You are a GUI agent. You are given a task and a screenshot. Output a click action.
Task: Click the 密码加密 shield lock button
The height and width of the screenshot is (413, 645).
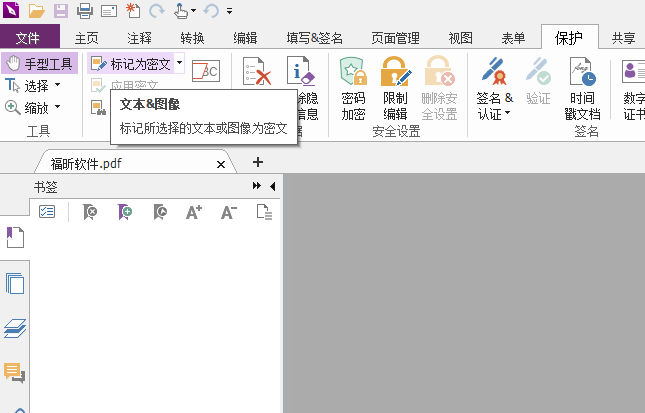353,88
